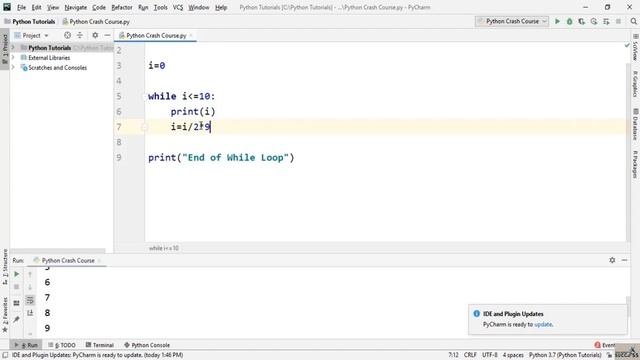Toggle the Favorites side tab

[x=5, y=314]
